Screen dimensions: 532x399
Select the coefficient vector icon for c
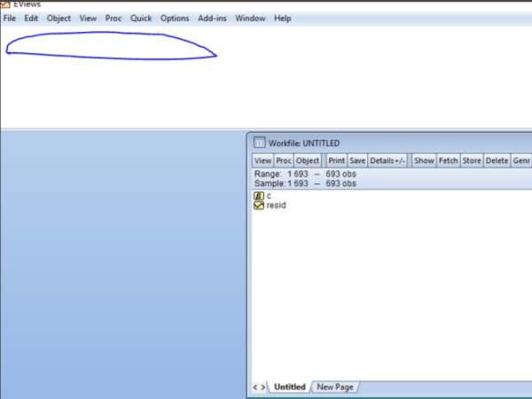[x=259, y=196]
